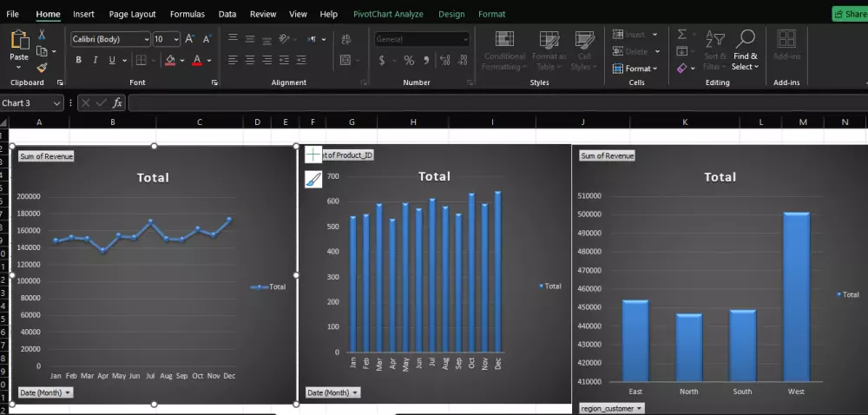The height and width of the screenshot is (415, 868).
Task: Click inside the formula bar
Action: [497, 103]
